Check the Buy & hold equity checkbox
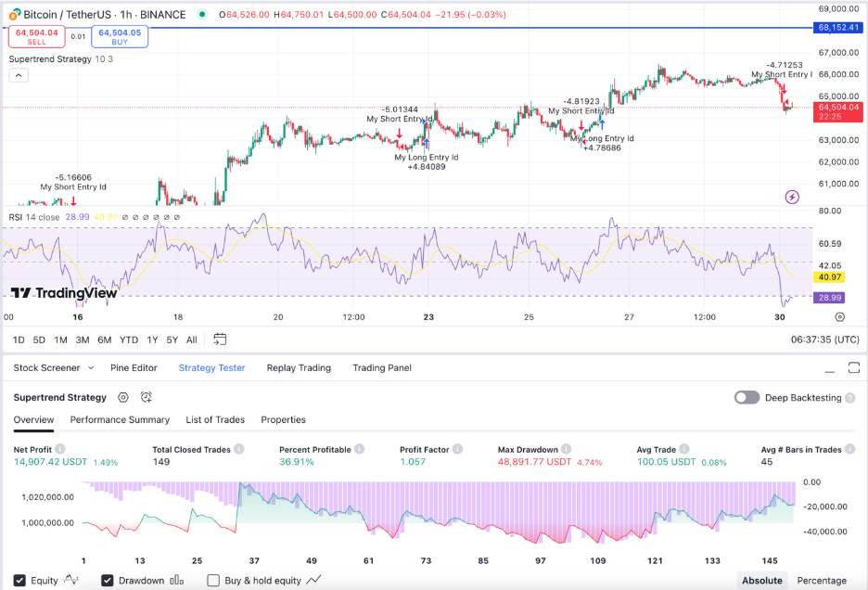The image size is (868, 590). tap(213, 581)
